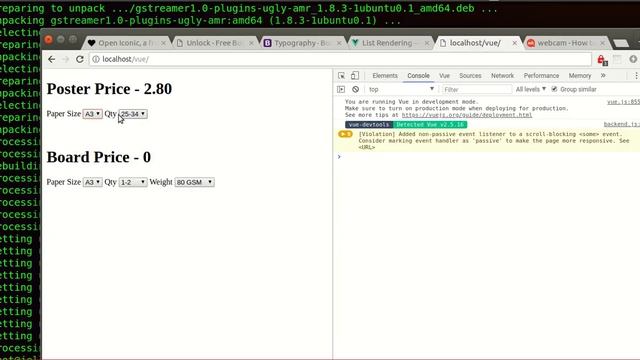
Task: Click the 'Detected Vue v2.5.16' badge
Action: click(430, 124)
